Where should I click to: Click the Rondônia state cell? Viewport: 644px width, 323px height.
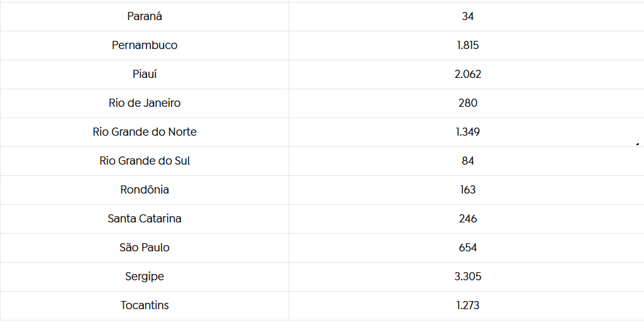[x=145, y=190]
